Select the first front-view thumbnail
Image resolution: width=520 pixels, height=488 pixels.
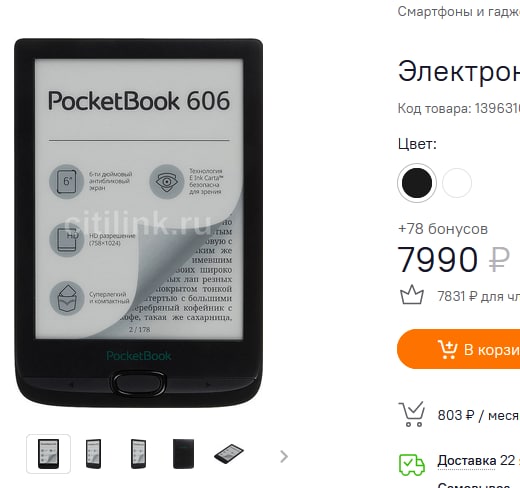tap(49, 454)
